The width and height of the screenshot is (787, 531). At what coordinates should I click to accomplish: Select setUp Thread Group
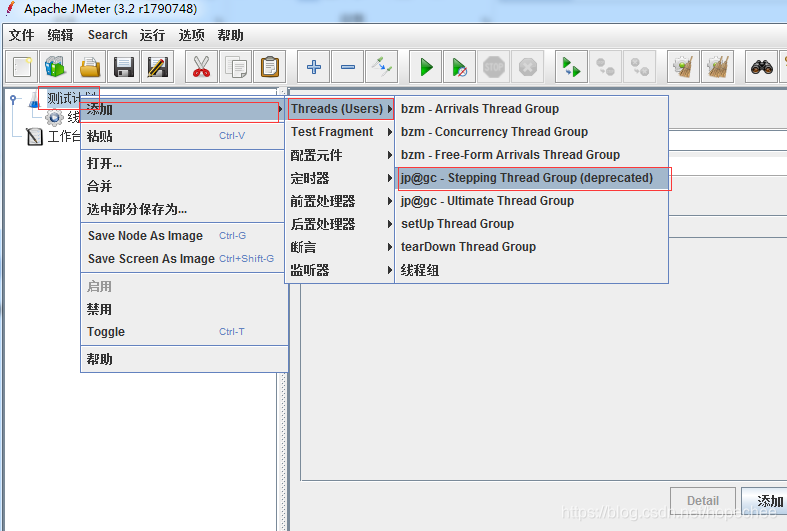(532, 224)
